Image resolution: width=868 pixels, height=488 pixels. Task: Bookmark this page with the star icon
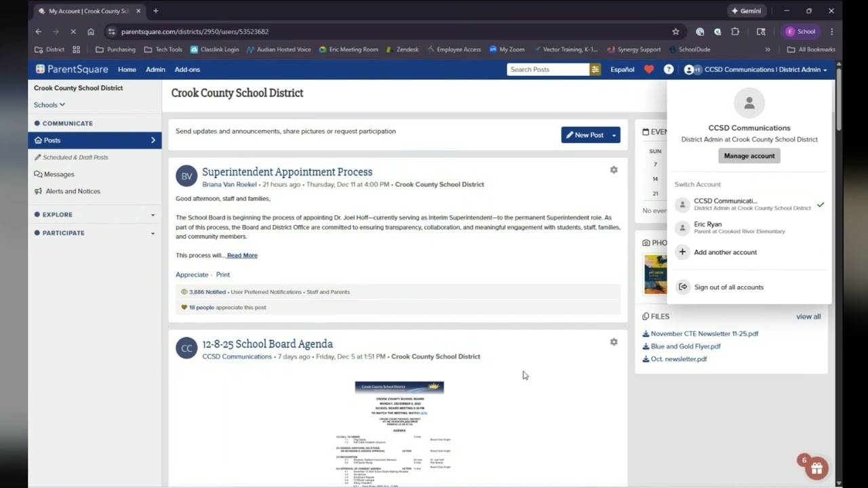(675, 31)
